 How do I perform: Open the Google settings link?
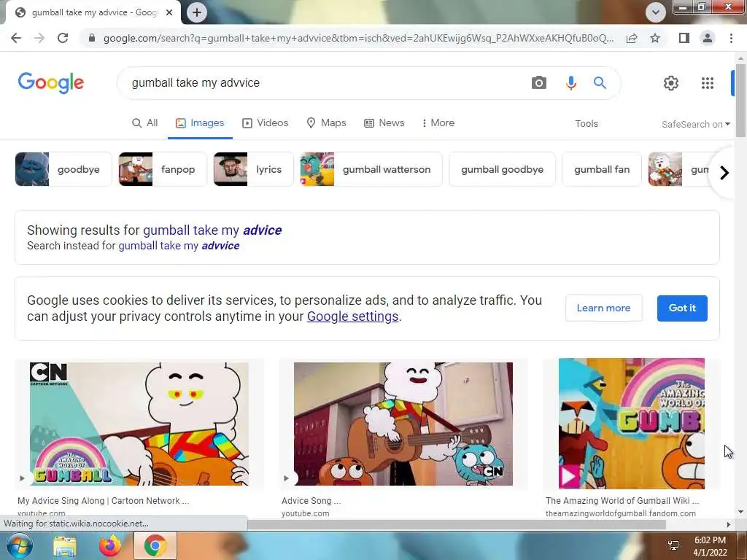coord(352,316)
